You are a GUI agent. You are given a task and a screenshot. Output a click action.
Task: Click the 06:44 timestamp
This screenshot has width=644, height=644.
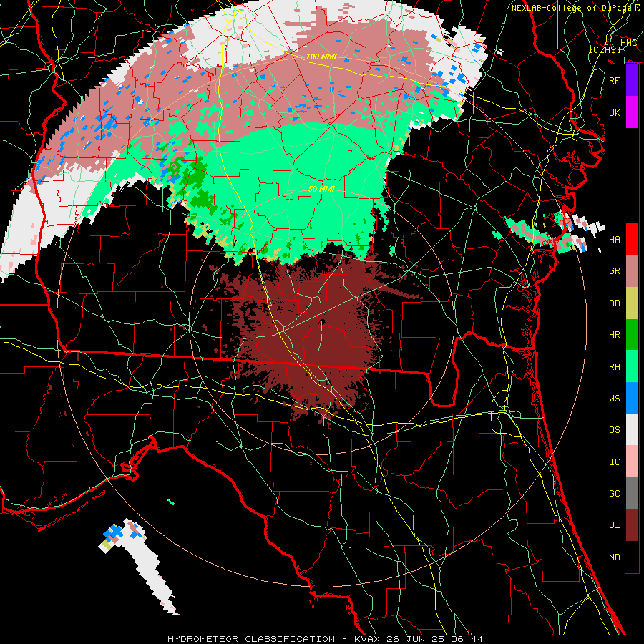pos(466,639)
